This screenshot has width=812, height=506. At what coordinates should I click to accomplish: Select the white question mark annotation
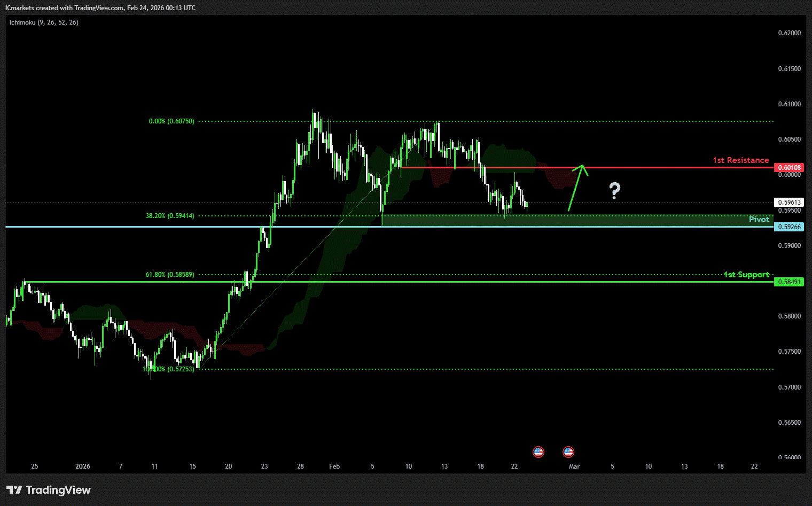point(615,191)
